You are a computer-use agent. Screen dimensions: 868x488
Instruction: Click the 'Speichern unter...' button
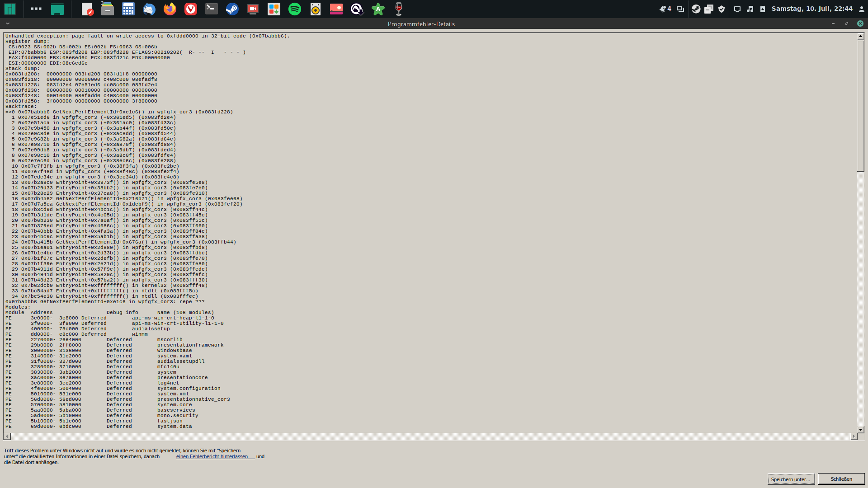791,479
